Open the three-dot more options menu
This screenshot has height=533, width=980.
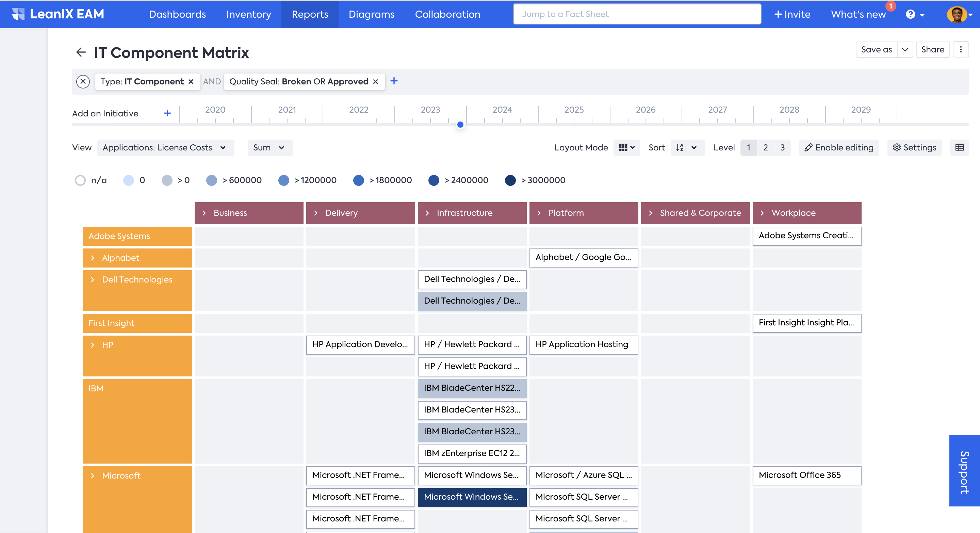click(x=961, y=49)
